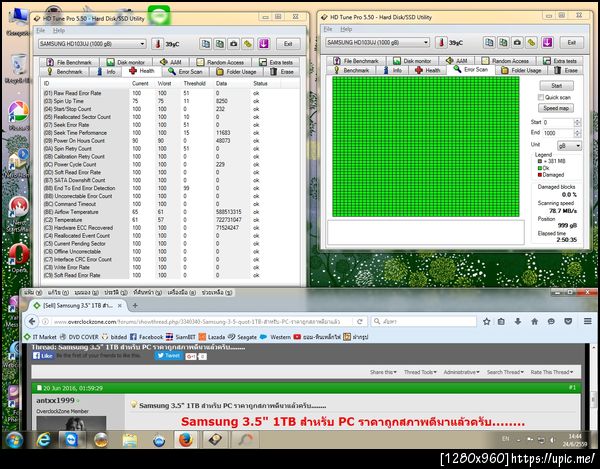Open TeamViewer from the taskbar
The width and height of the screenshot is (600, 469).
tap(72, 440)
